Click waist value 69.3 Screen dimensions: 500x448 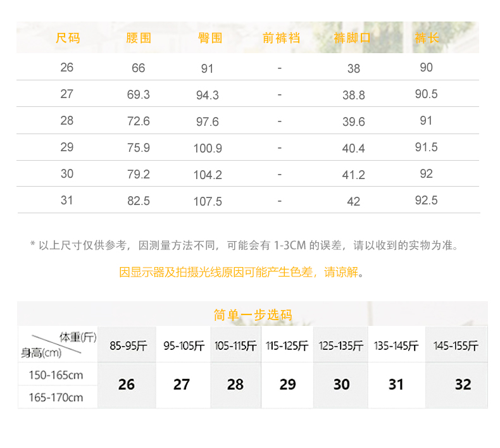coord(139,95)
